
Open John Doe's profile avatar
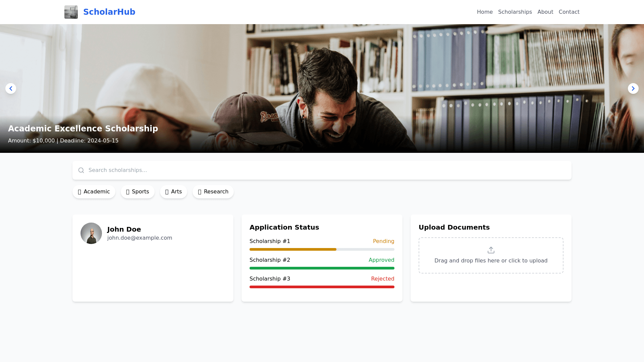[91, 233]
